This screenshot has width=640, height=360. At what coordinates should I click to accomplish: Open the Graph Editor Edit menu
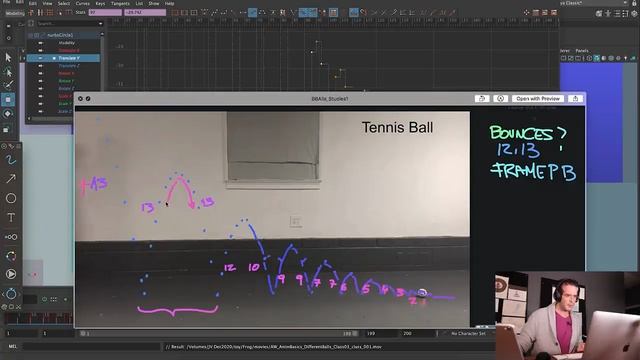[x=33, y=3]
